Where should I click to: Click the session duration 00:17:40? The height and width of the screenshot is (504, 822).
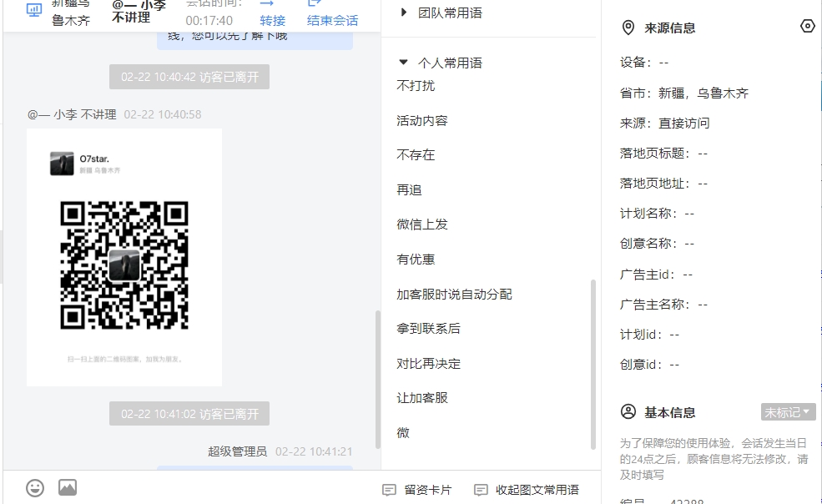coord(209,21)
